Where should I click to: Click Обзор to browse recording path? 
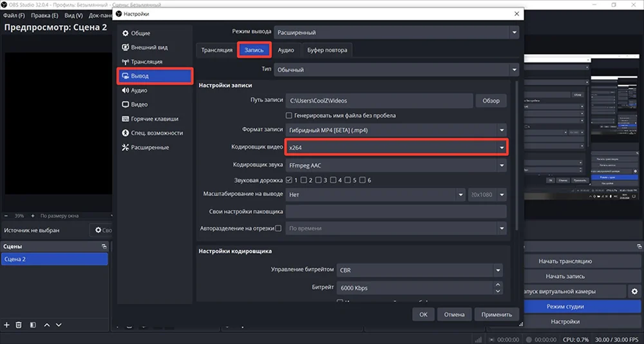491,100
